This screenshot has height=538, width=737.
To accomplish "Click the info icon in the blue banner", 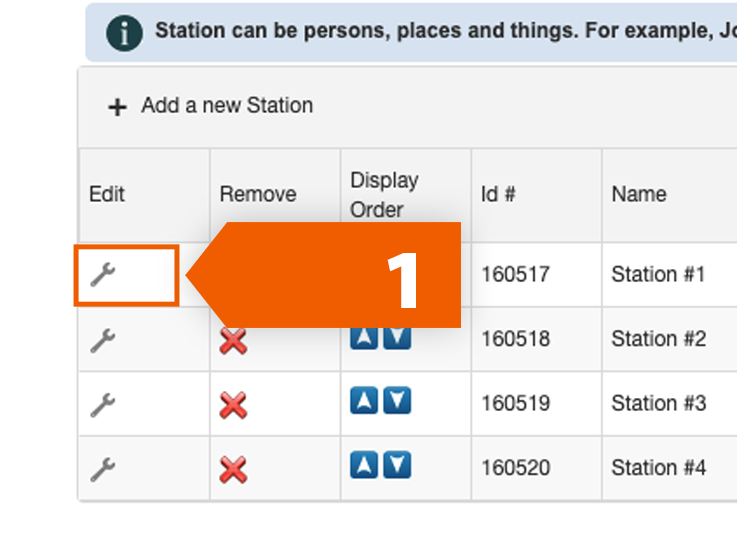I will pyautogui.click(x=124, y=32).
